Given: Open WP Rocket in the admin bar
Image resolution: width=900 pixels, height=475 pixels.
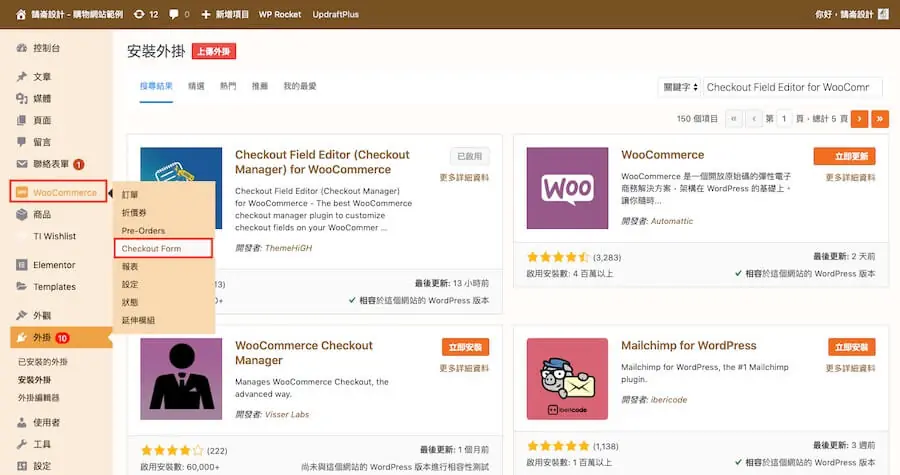Looking at the screenshot, I should [x=280, y=14].
